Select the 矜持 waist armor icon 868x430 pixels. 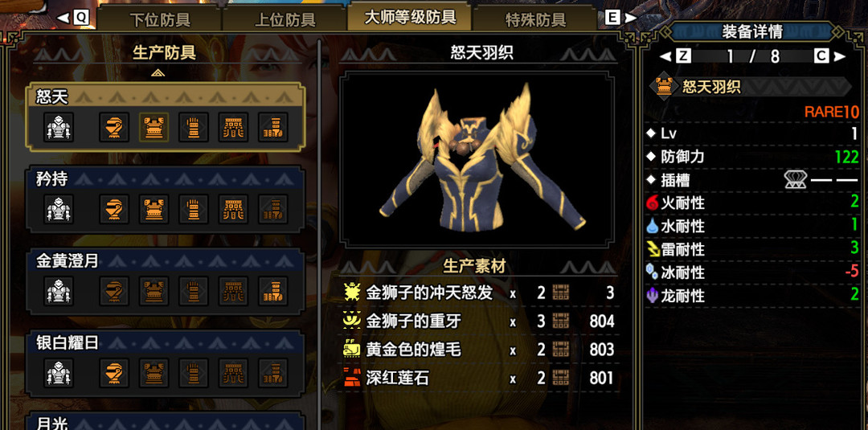(x=234, y=209)
